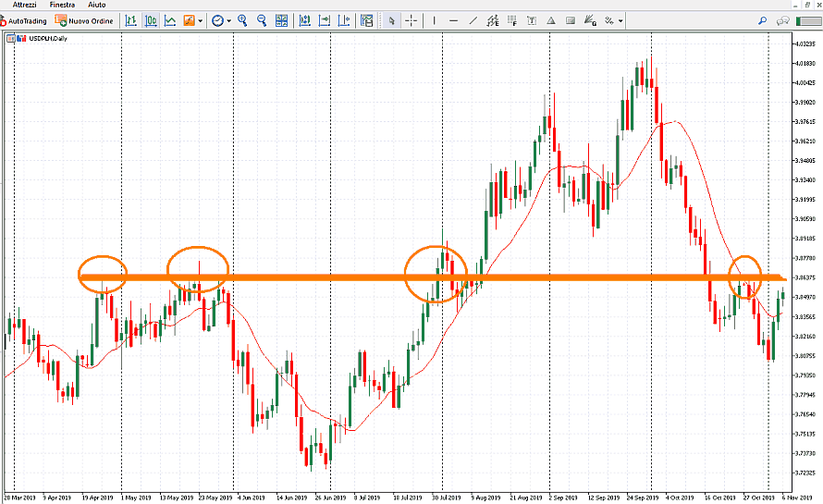Screen dimensions: 823x504
Task: Select the crosshair tool
Action: pos(411,19)
